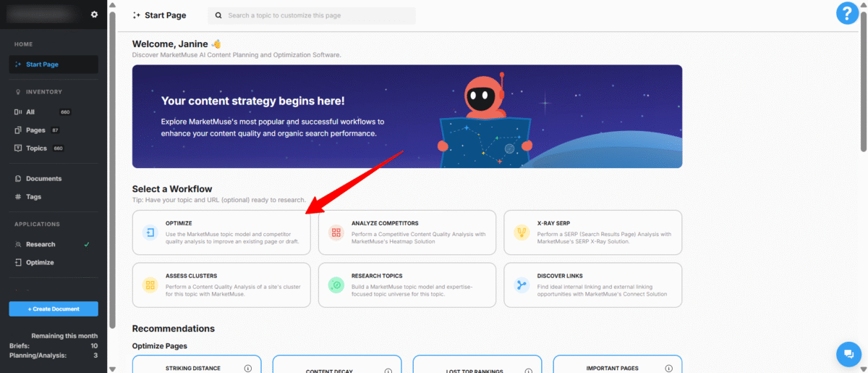Click the 87 badge beside Pages
This screenshot has width=868, height=373.
pos(55,130)
